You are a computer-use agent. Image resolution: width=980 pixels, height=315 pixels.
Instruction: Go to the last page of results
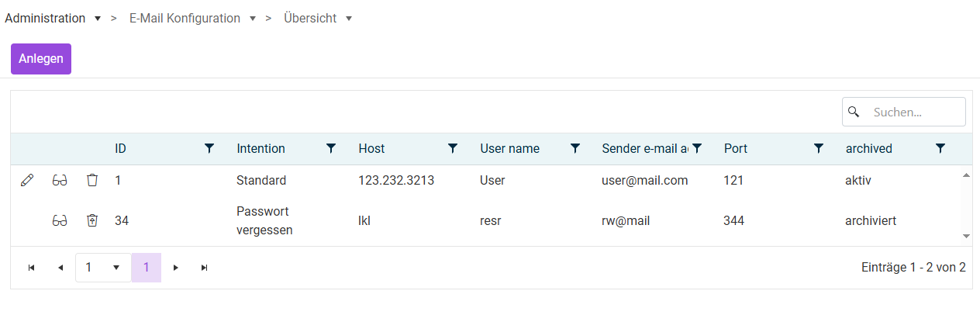(205, 268)
